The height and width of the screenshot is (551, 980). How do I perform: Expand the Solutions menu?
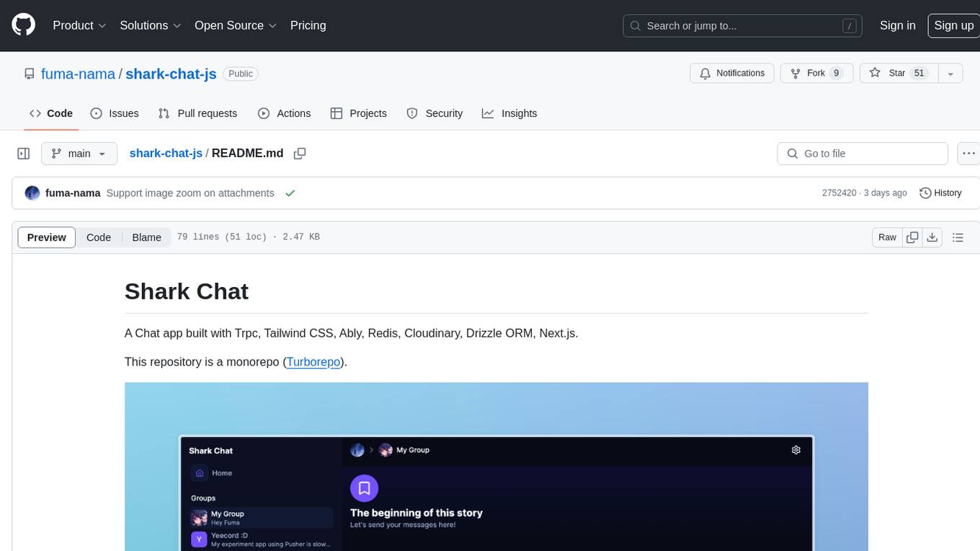click(151, 25)
